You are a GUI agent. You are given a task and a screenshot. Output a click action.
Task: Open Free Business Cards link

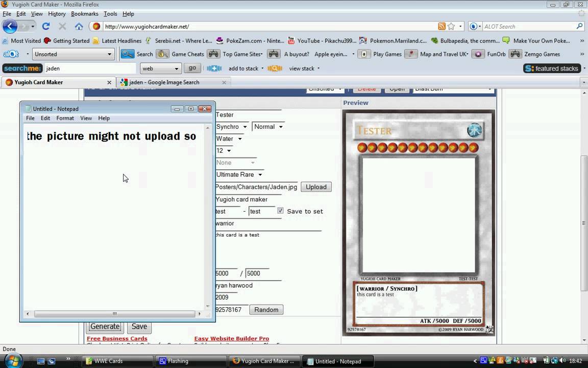pos(117,338)
